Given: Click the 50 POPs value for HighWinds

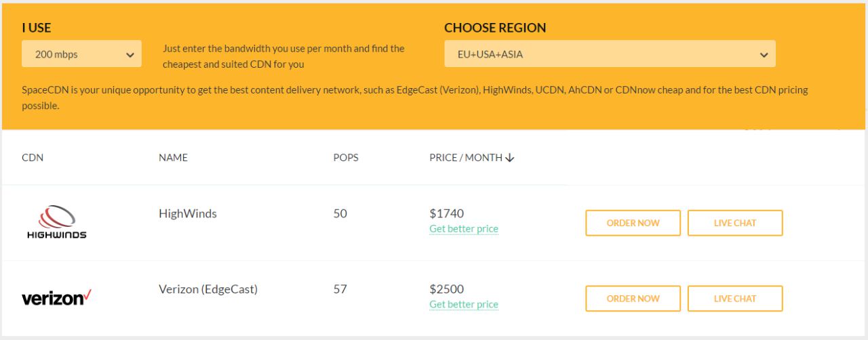Looking at the screenshot, I should click(339, 214).
